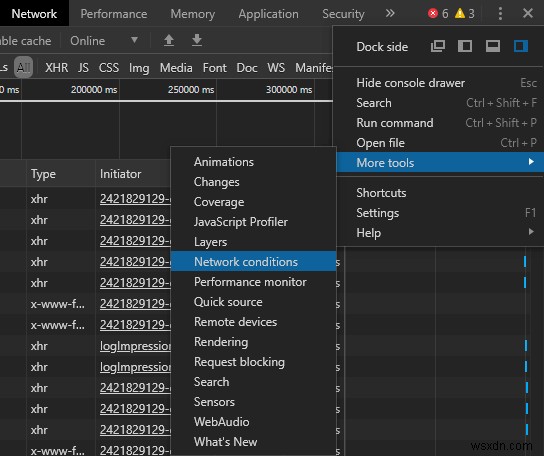Open the first logImpression initiator link
The image size is (544, 456).
coord(135,346)
